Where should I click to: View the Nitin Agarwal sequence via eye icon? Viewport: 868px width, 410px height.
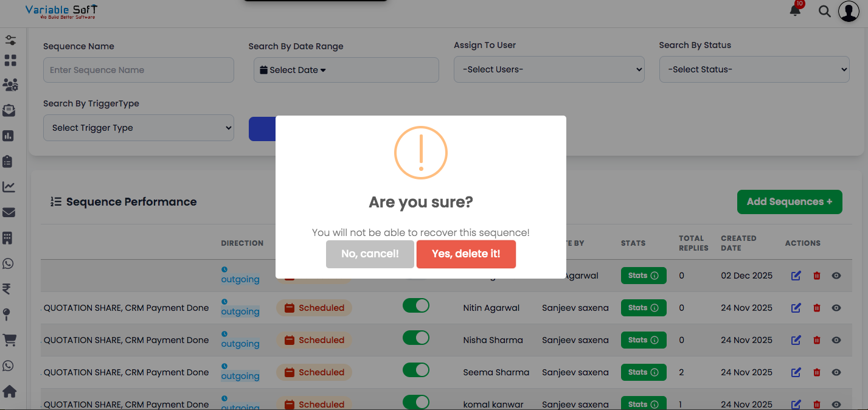(836, 308)
